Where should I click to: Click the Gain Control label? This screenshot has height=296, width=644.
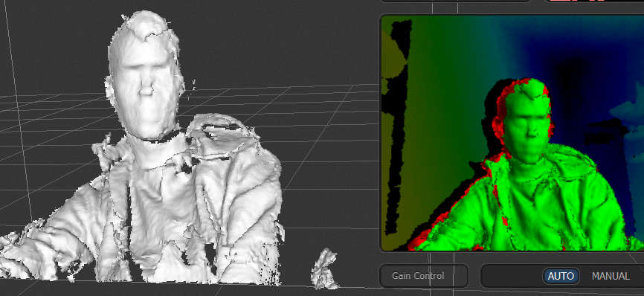(418, 276)
